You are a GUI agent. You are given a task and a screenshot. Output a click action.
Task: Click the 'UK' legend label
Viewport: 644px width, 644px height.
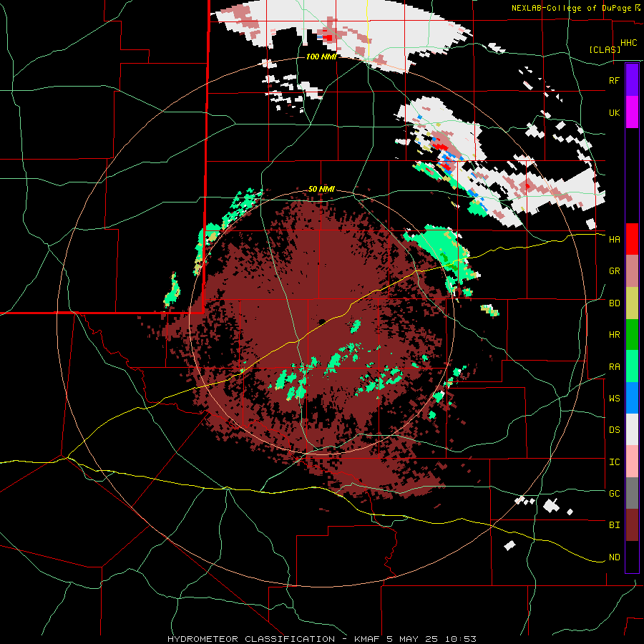(614, 112)
